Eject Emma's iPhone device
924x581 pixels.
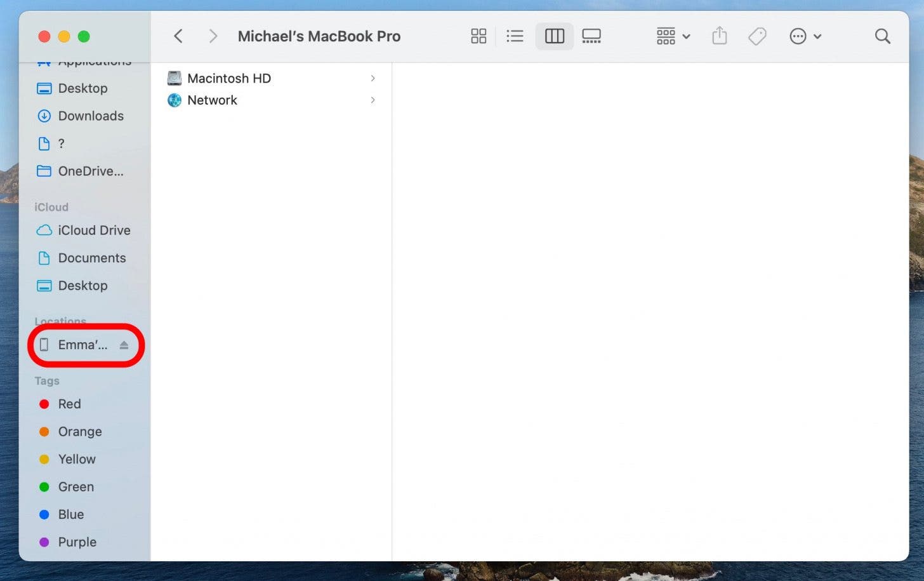(x=124, y=345)
